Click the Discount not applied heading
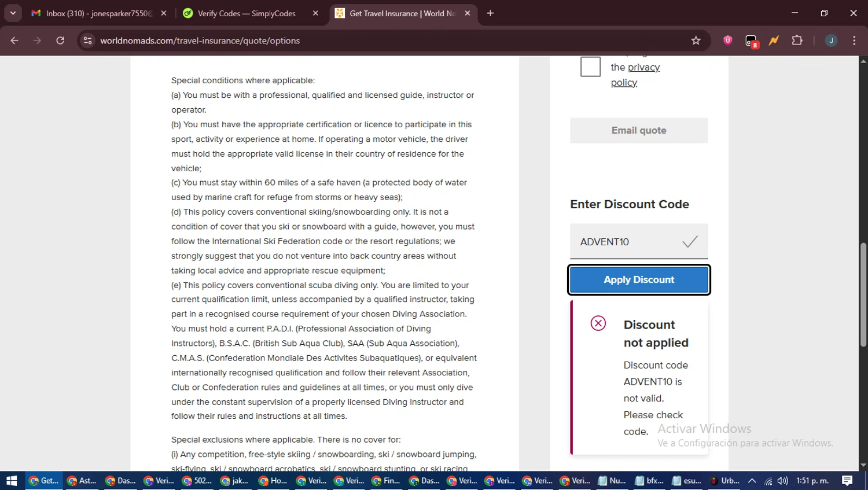The image size is (868, 490). (x=656, y=333)
